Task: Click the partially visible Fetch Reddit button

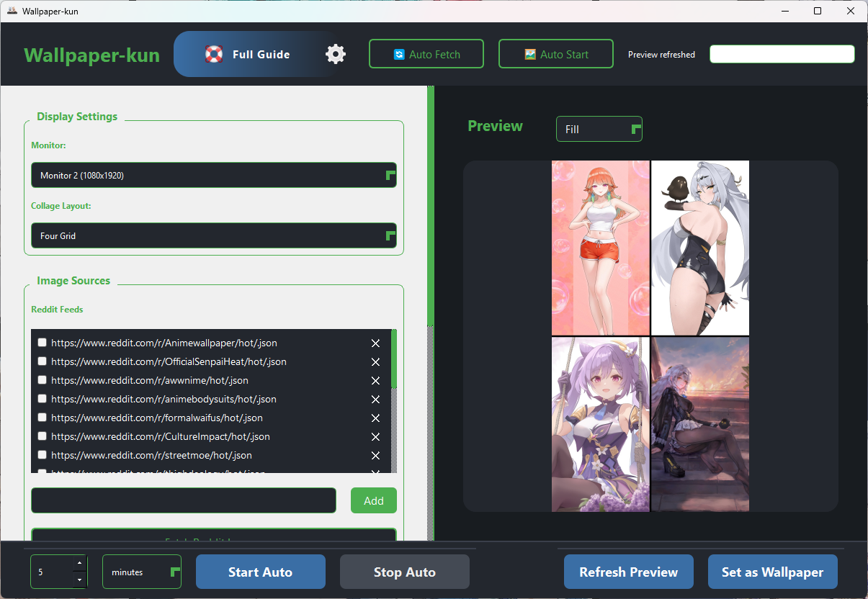Action: (x=214, y=535)
